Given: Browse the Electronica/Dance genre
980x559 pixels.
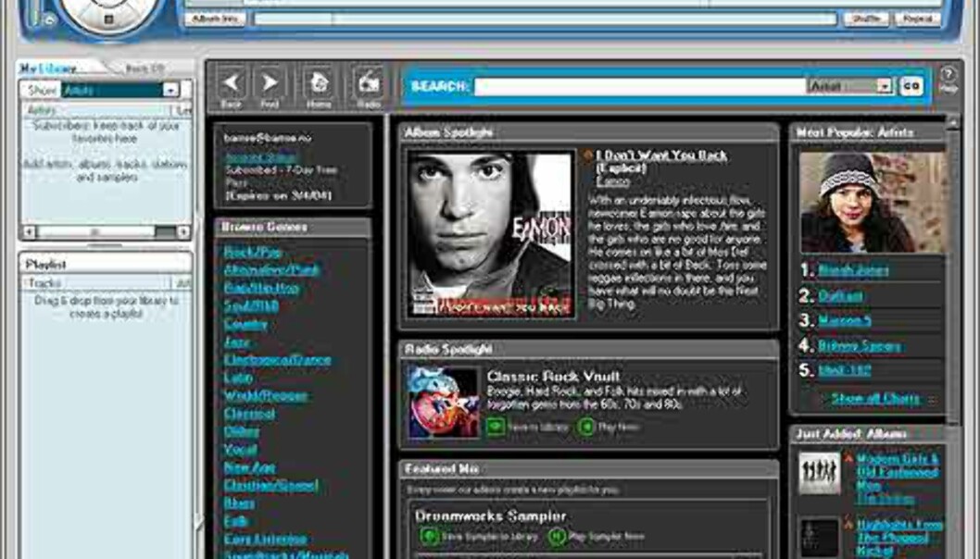Looking at the screenshot, I should (278, 360).
